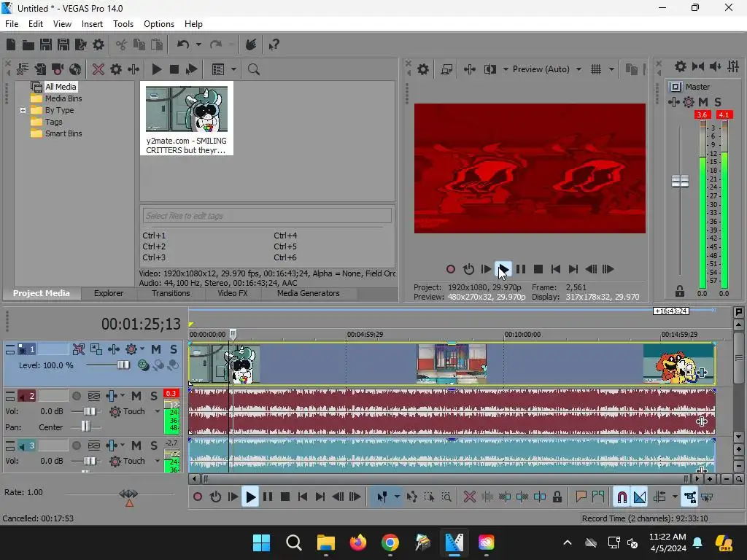Click the Cut scissors icon

click(122, 44)
